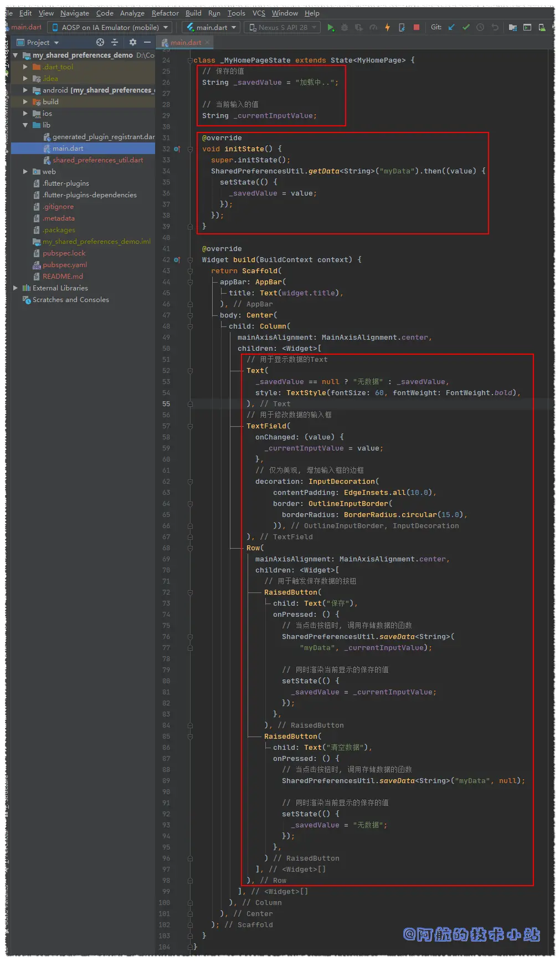Image resolution: width=560 pixels, height=961 pixels.
Task: Hide the Project panel with minus icon
Action: (x=147, y=42)
